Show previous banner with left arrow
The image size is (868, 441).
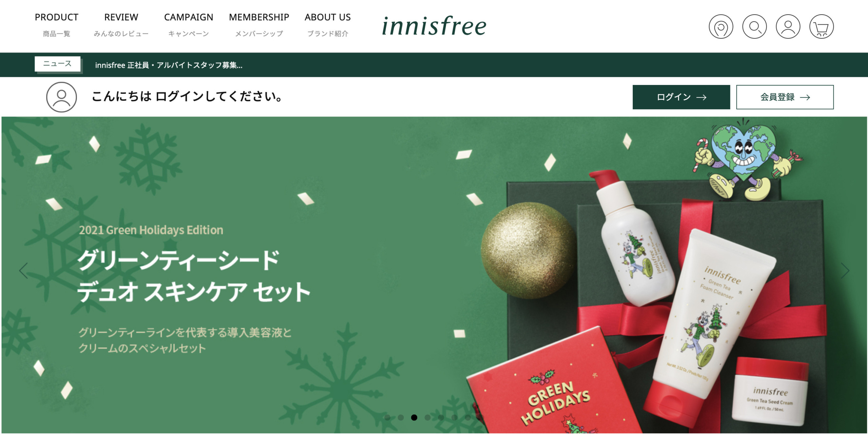(23, 271)
